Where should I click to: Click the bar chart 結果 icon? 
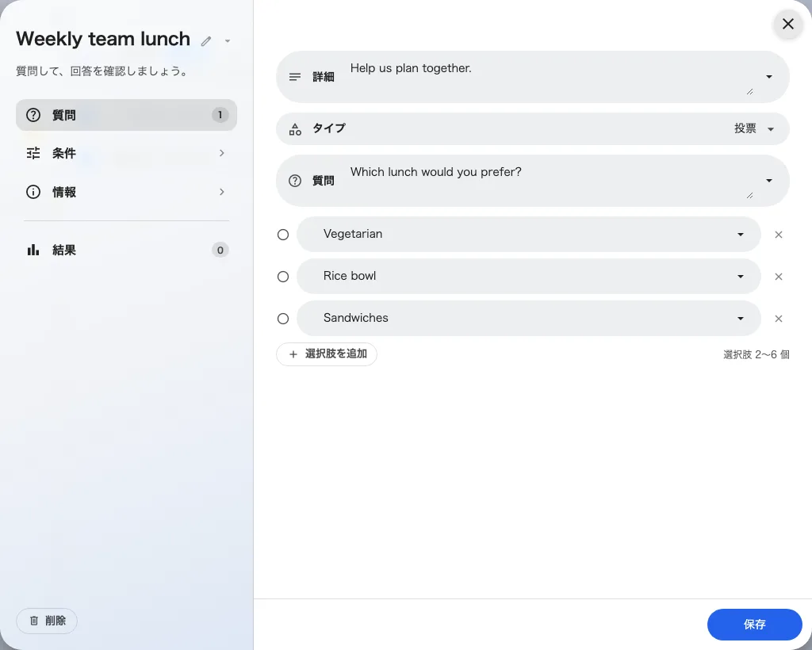pyautogui.click(x=33, y=250)
